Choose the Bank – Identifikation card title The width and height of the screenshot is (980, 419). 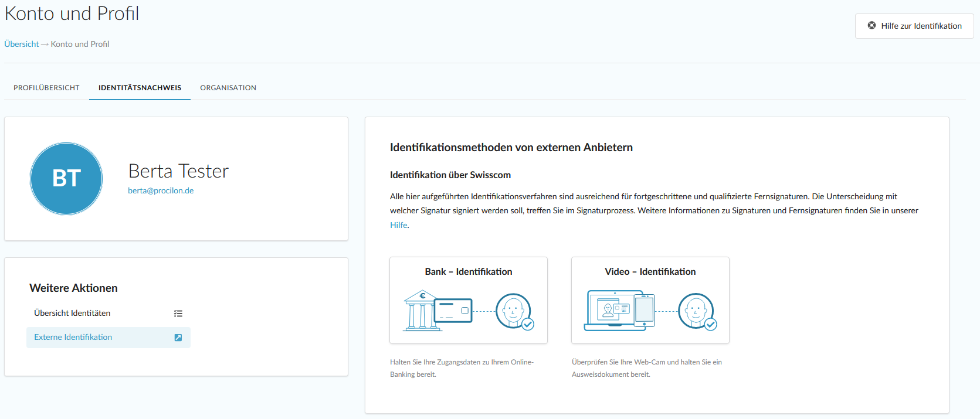pos(468,271)
